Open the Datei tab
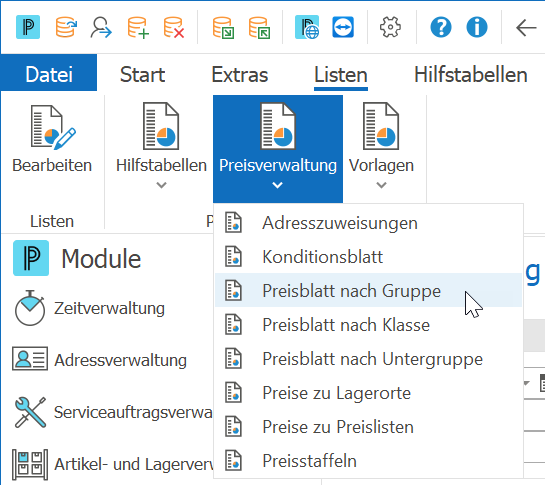The width and height of the screenshot is (545, 485). 49,74
